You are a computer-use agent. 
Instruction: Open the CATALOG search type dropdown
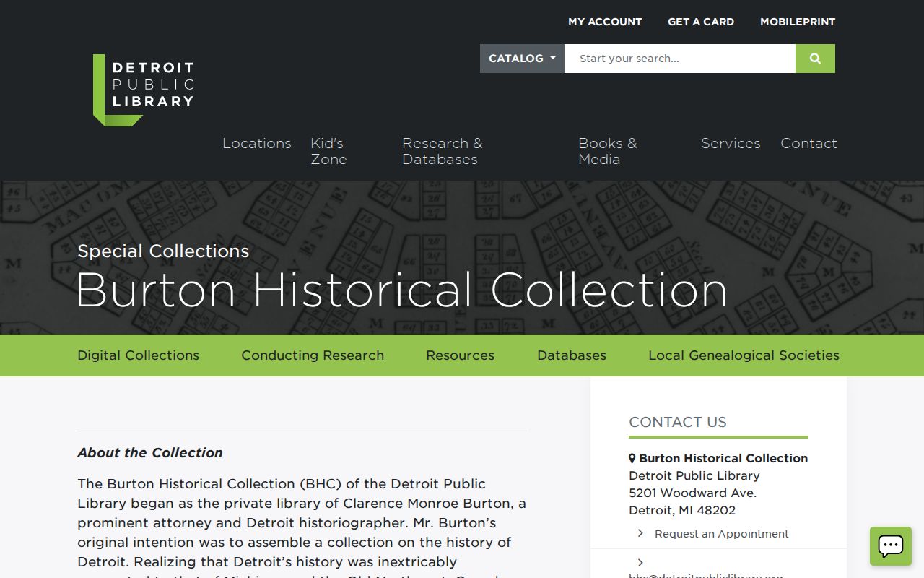[x=522, y=59]
